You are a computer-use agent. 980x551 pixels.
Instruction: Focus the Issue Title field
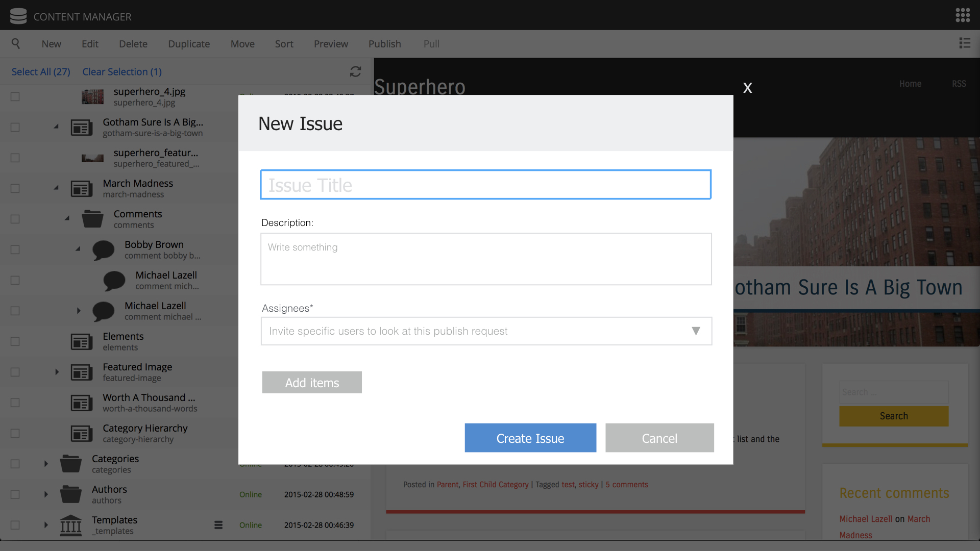click(485, 185)
